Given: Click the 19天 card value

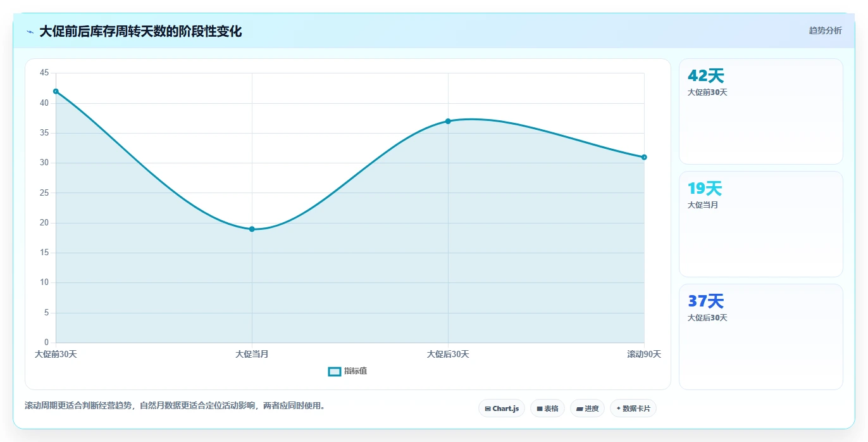Looking at the screenshot, I should click(705, 189).
